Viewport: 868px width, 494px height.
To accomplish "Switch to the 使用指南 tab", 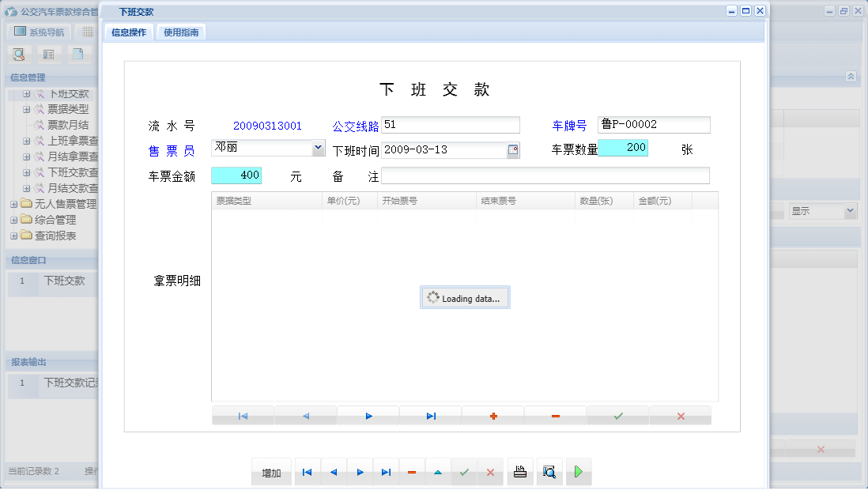I will pos(180,32).
